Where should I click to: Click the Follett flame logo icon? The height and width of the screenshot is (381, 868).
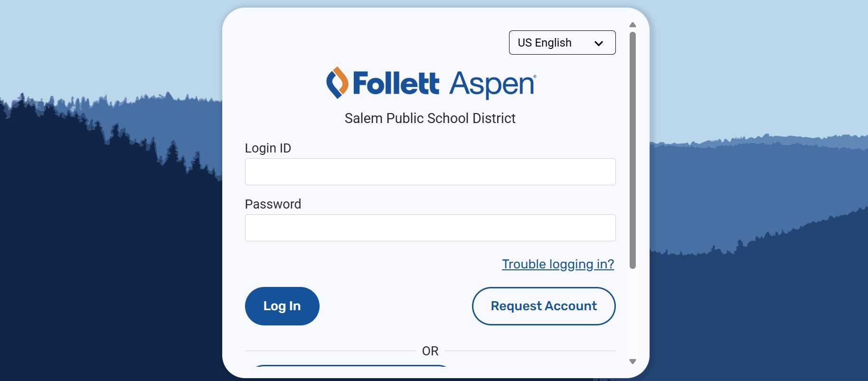pos(337,83)
